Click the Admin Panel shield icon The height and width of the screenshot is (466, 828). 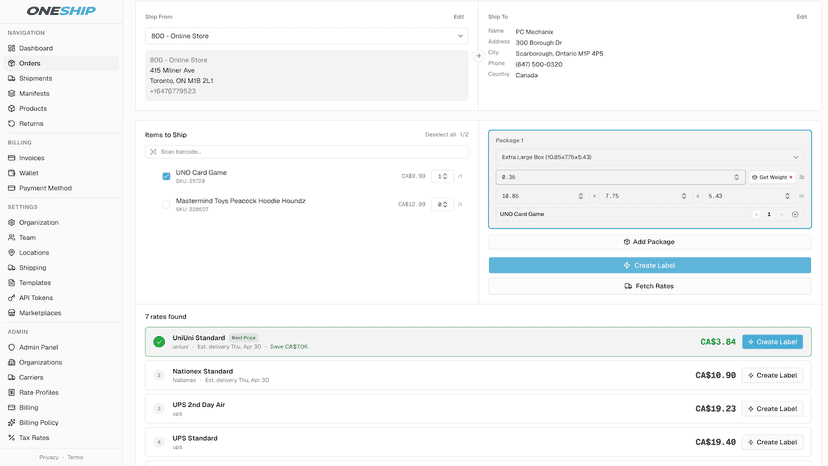pos(12,347)
